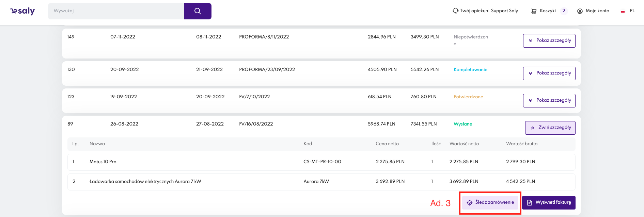Viewport: 644px width, 217px height.
Task: Click the user account icon
Action: coord(580,11)
